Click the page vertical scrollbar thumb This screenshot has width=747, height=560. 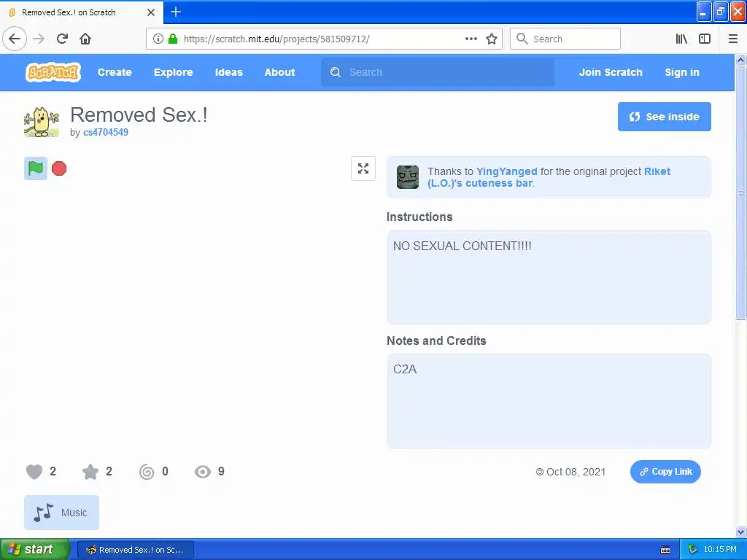click(x=740, y=193)
